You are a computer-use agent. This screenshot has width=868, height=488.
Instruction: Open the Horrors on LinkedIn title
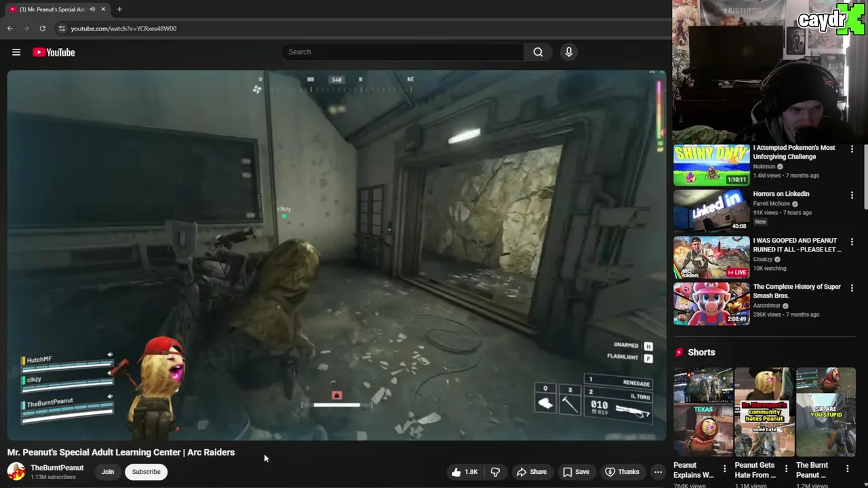pyautogui.click(x=781, y=194)
